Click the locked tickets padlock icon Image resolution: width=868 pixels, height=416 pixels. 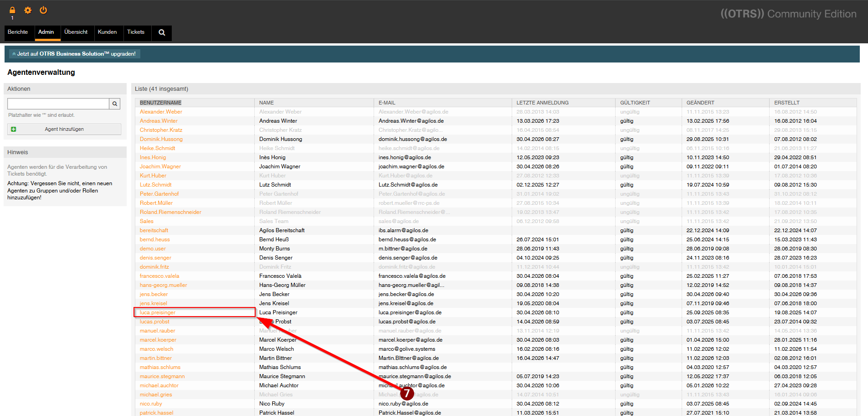click(x=12, y=10)
